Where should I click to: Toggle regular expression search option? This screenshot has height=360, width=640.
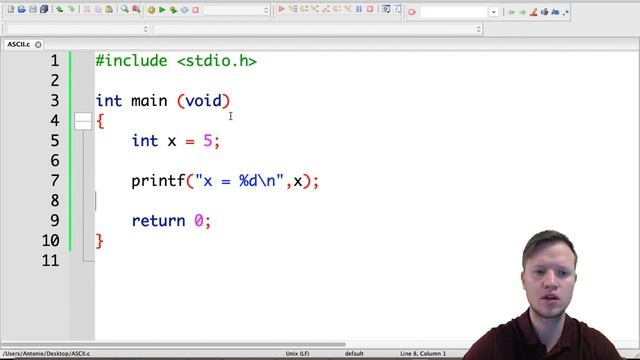pos(565,13)
